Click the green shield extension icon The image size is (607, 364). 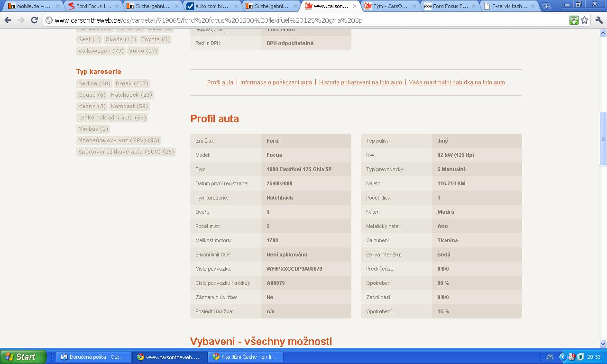pyautogui.click(x=574, y=20)
